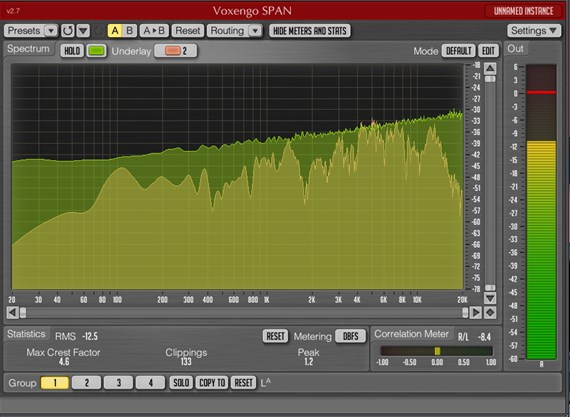Click the Peak value 1.2
Viewport: 570px width, 417px height.
point(308,362)
